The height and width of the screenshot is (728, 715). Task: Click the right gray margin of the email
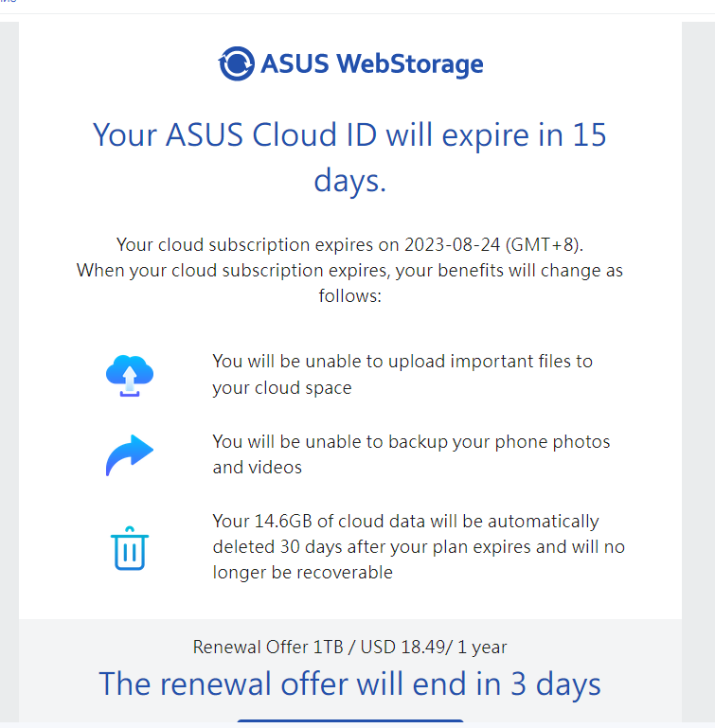tap(698, 379)
